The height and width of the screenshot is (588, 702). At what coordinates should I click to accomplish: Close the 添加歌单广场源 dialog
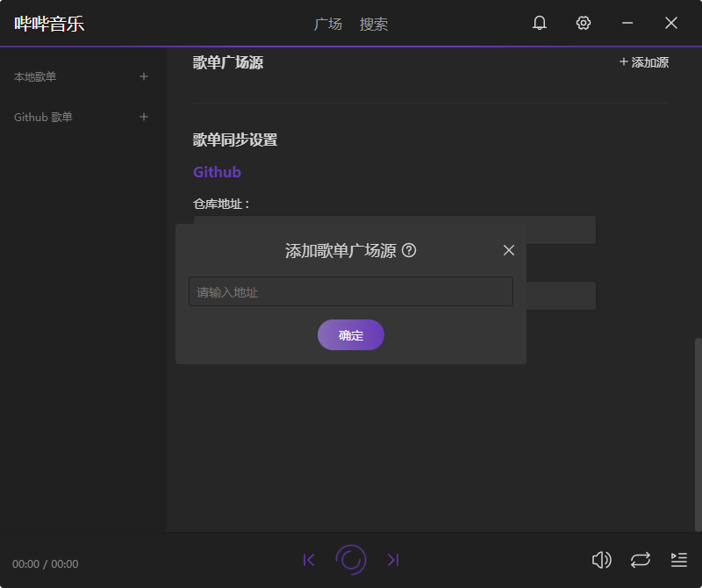pos(508,250)
